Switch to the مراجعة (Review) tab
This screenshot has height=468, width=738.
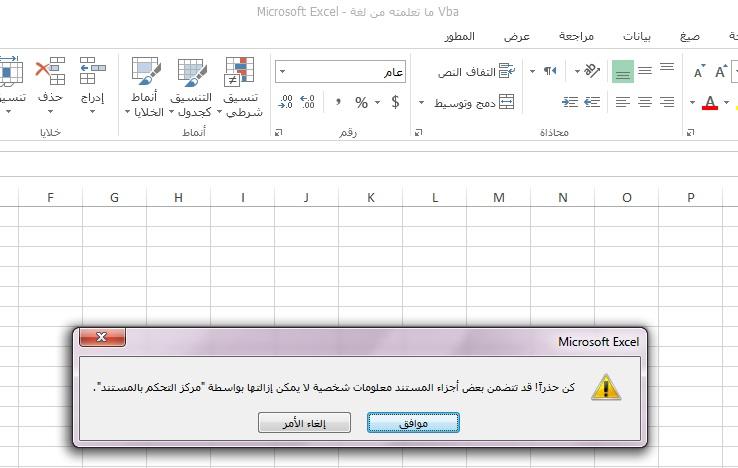tap(576, 36)
